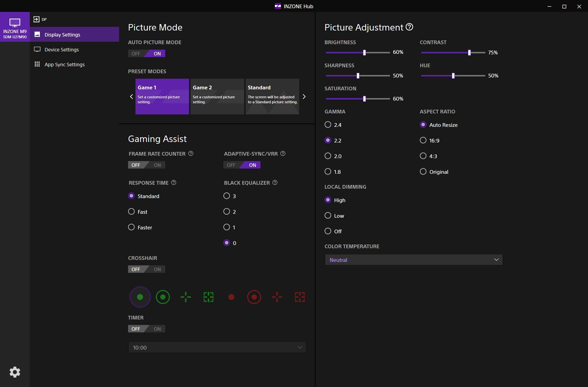Enable the Frame Rate Counter toggle
The image size is (588, 387).
tap(157, 165)
